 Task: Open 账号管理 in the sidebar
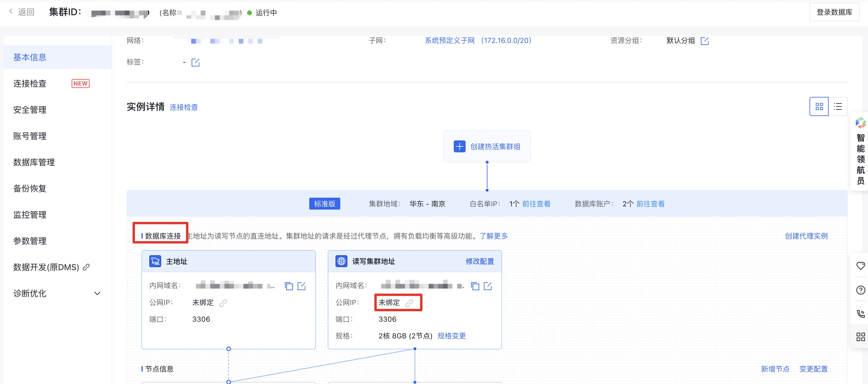[30, 136]
